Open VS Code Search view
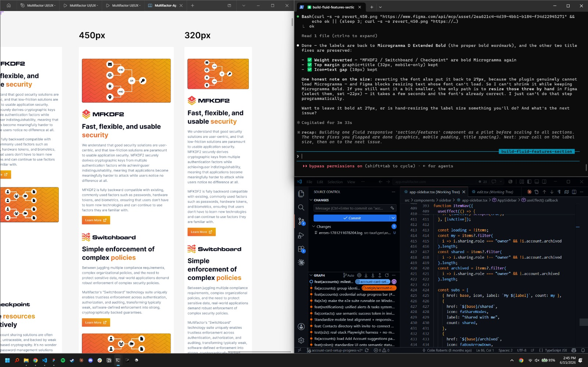This screenshot has height=367, width=588. pyautogui.click(x=301, y=208)
